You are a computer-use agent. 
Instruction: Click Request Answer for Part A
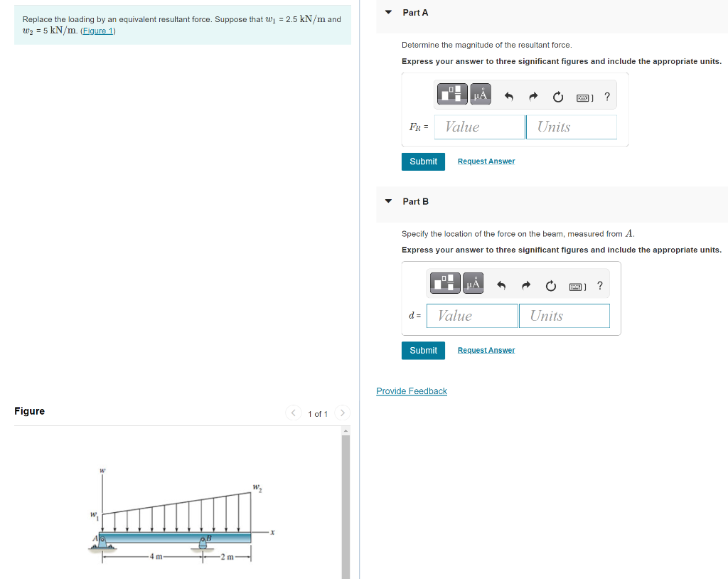coord(486,161)
